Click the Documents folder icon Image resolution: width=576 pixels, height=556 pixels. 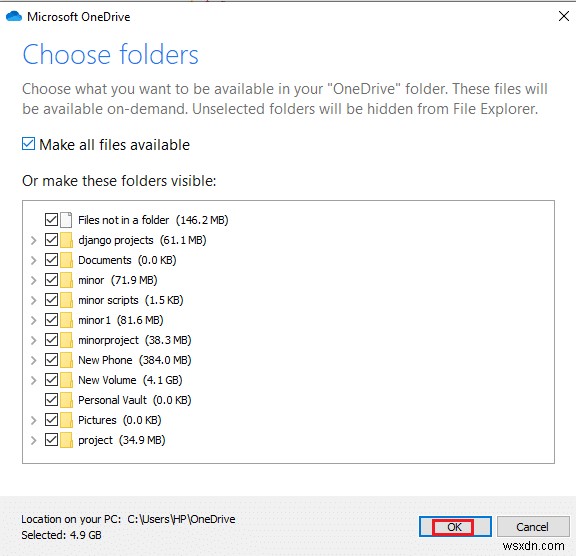(x=66, y=260)
